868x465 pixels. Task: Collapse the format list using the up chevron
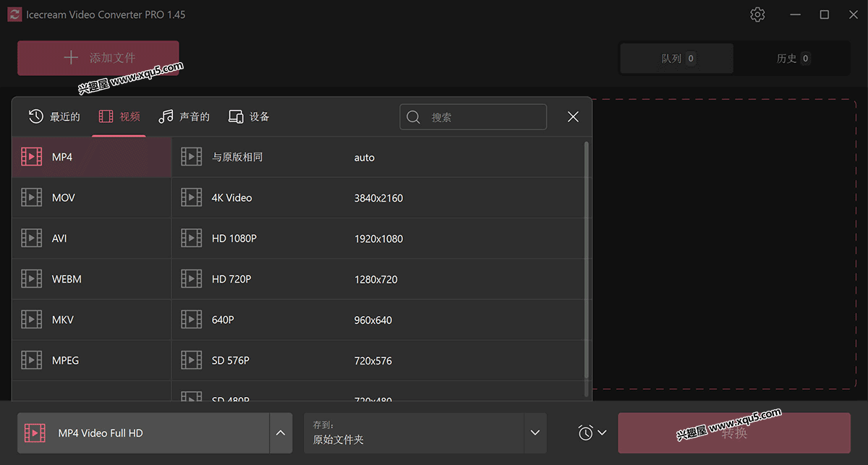tap(281, 433)
